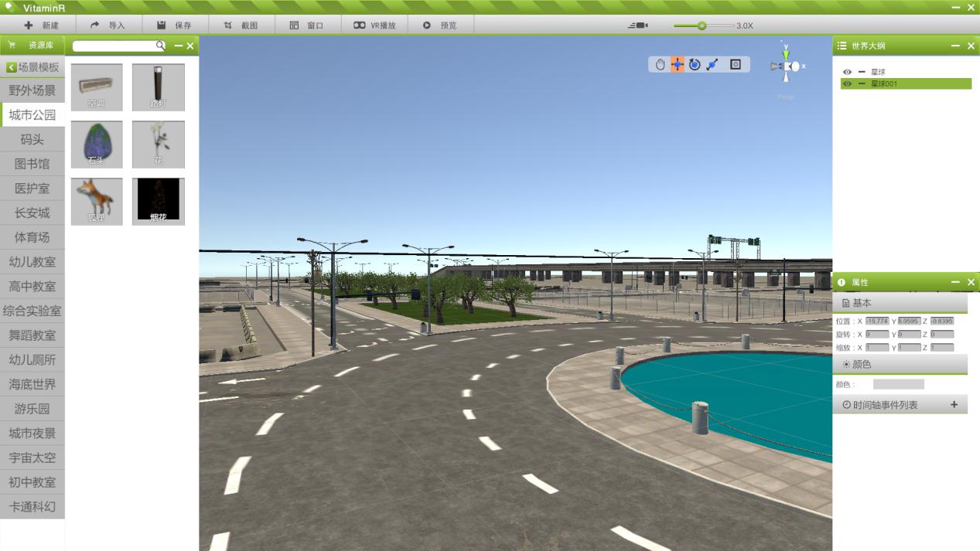
Task: Open the 海底世界 scene category
Action: pos(32,384)
